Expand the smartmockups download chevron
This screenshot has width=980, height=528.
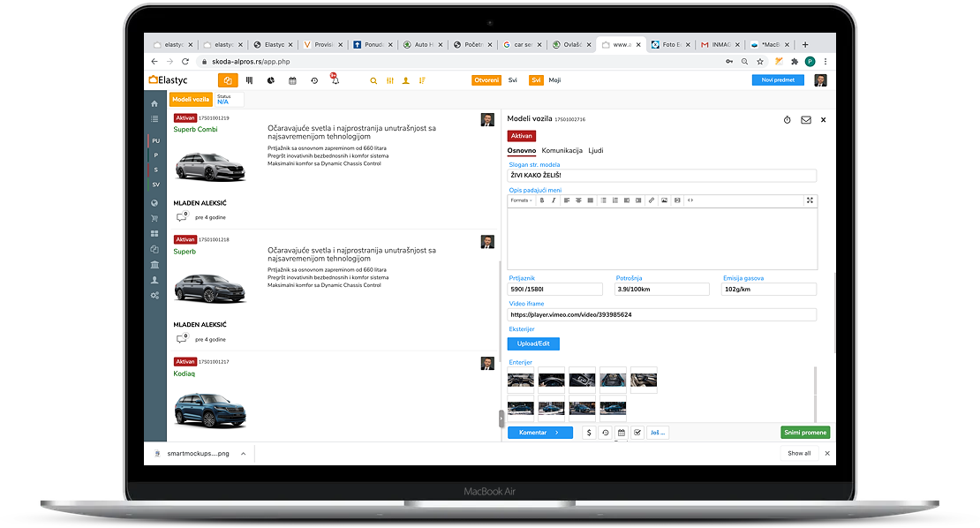point(243,454)
